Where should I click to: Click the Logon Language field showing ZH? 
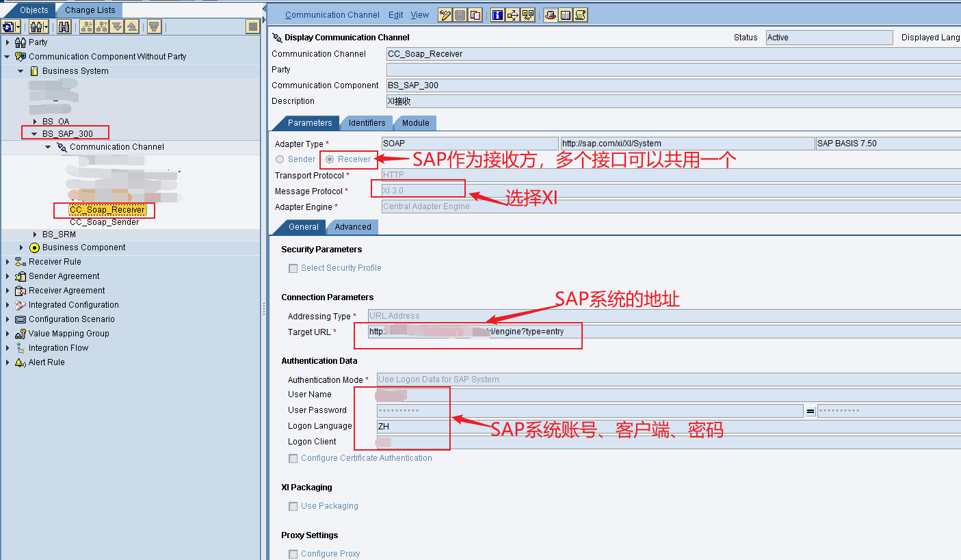(x=669, y=426)
